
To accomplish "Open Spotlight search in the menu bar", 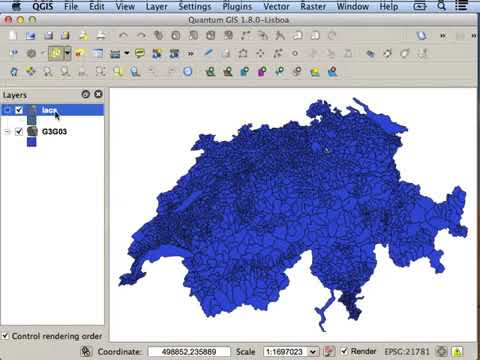I will (441, 6).
